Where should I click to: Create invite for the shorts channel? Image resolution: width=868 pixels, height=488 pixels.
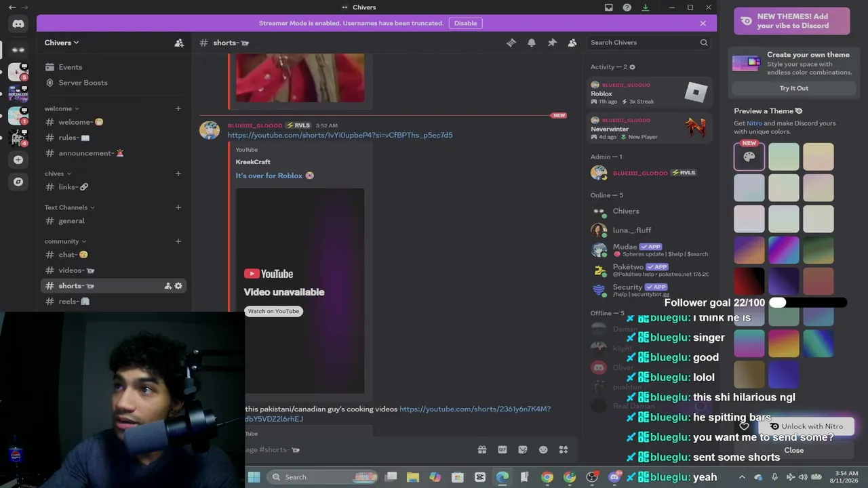tap(167, 286)
